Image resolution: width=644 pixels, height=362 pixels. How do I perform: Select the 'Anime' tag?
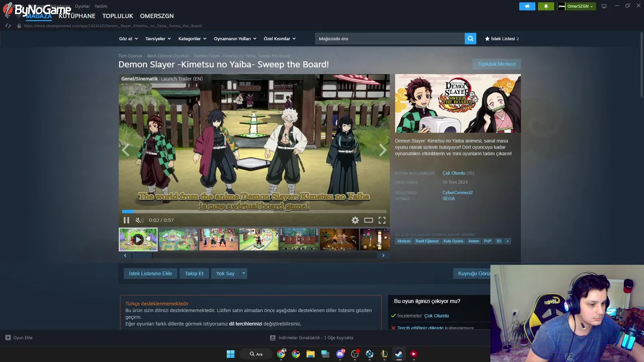point(474,241)
